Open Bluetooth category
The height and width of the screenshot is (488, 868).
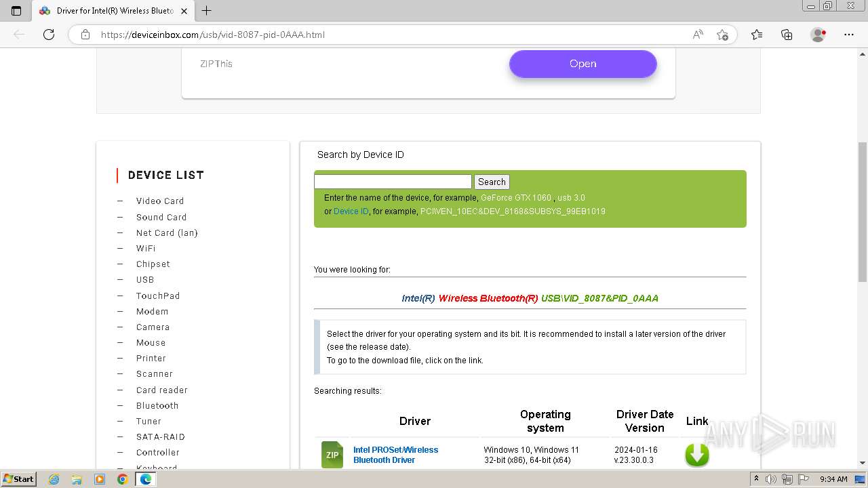157,405
